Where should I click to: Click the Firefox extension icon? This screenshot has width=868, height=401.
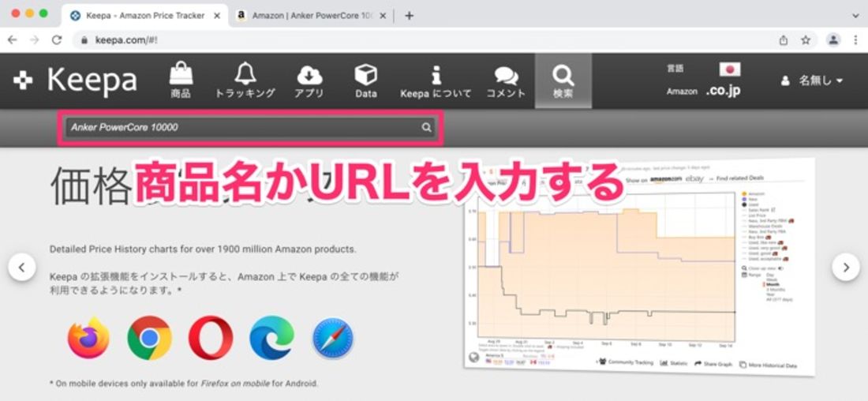point(88,337)
